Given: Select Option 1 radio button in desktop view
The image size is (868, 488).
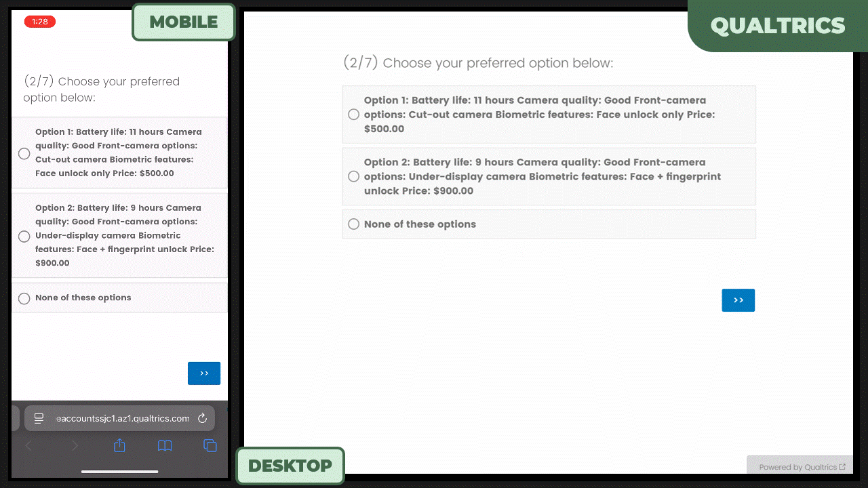Looking at the screenshot, I should (353, 115).
